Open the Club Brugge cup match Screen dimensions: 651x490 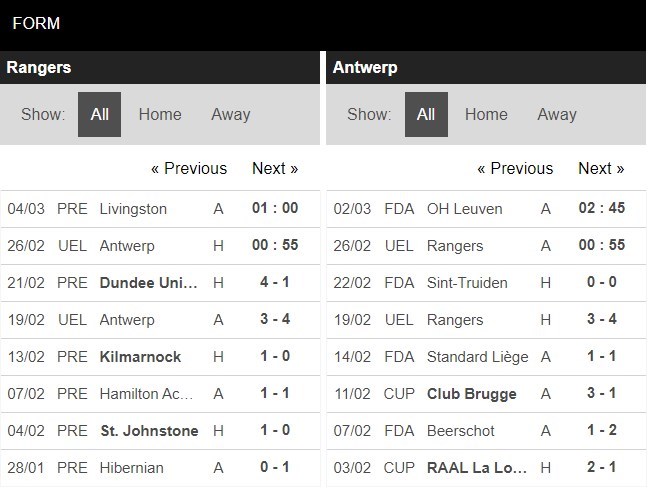click(x=471, y=394)
